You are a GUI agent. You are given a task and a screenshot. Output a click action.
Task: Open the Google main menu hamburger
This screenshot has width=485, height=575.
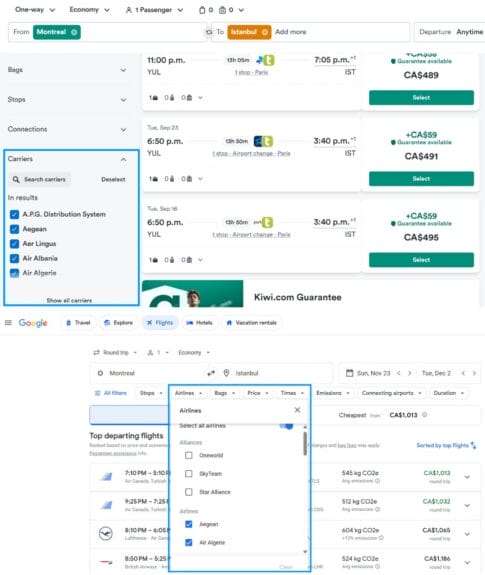[x=8, y=323]
